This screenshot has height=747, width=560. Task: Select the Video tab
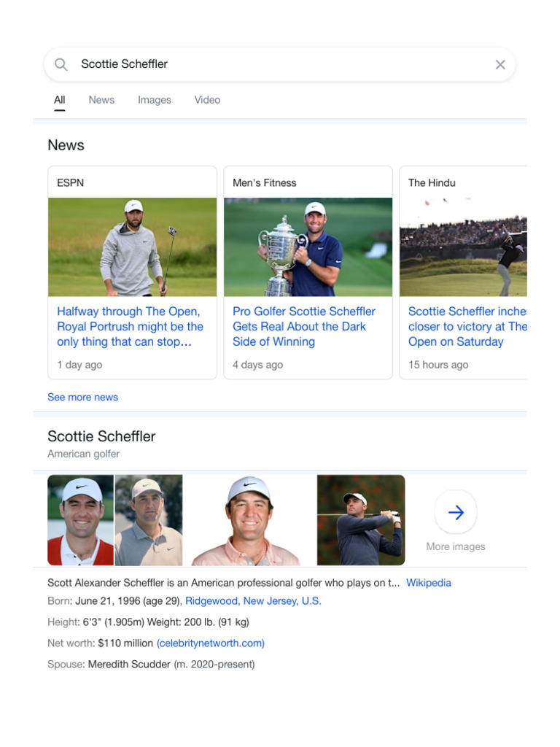click(207, 100)
